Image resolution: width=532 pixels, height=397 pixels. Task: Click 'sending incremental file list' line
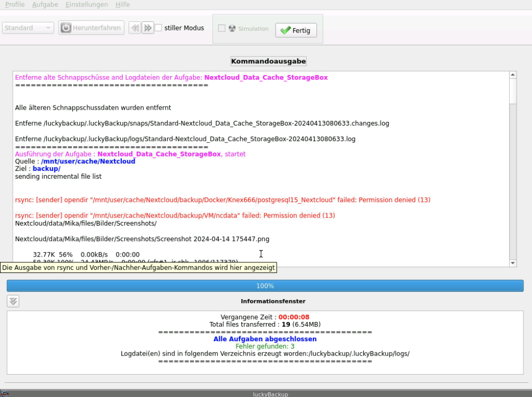click(59, 177)
